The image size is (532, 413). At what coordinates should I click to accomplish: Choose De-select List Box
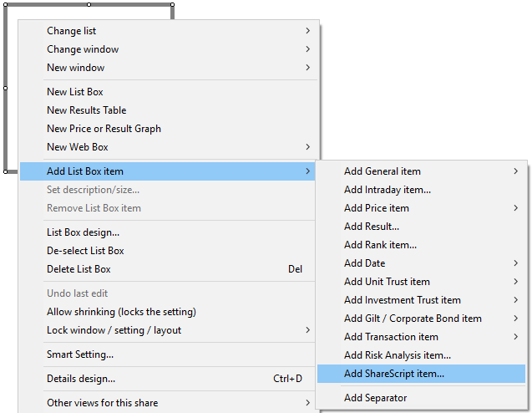pyautogui.click(x=85, y=251)
